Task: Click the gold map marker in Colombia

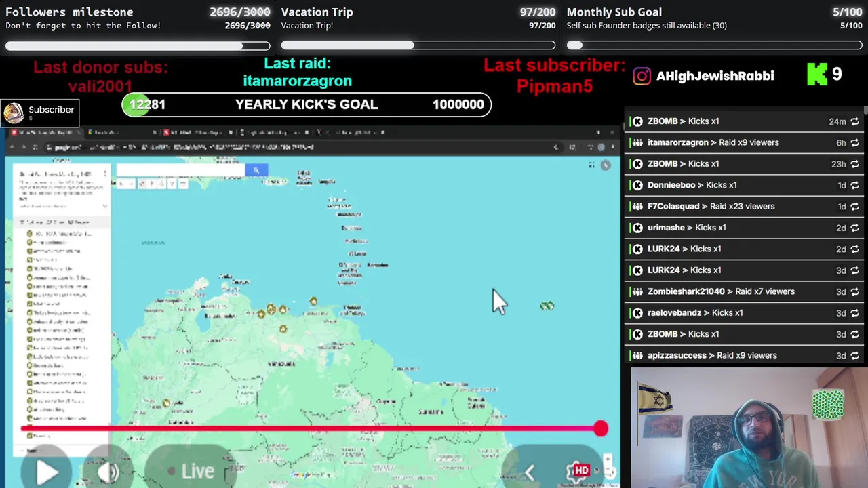Action: [x=166, y=403]
